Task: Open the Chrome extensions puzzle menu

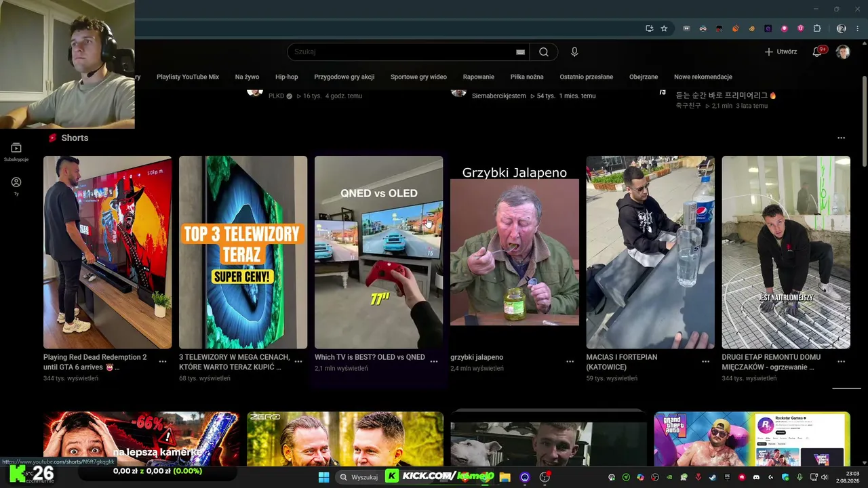Action: (817, 28)
